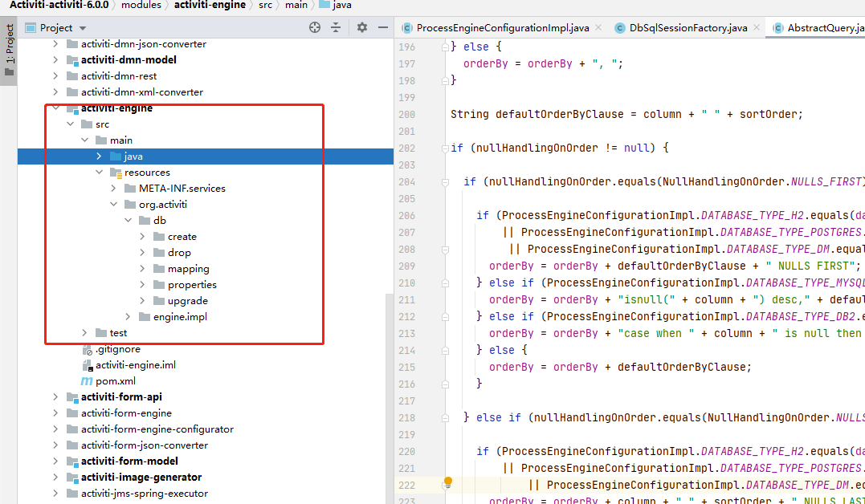Click the yellow intention bulb at line 222
This screenshot has height=504, width=865.
448,482
